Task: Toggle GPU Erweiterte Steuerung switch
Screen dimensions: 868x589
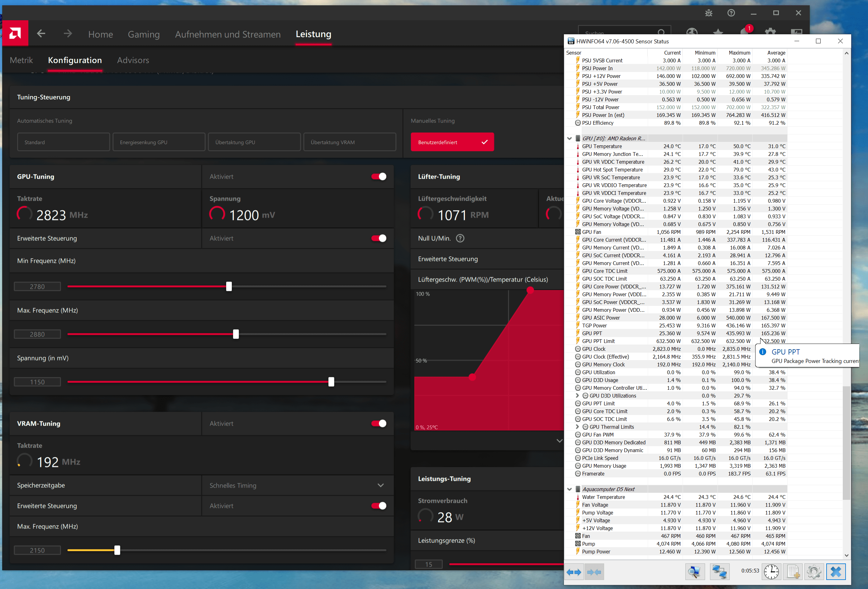Action: [379, 239]
